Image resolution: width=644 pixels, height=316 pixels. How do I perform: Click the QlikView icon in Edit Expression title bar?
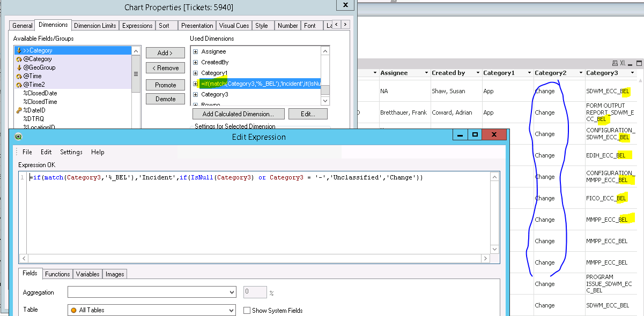19,137
